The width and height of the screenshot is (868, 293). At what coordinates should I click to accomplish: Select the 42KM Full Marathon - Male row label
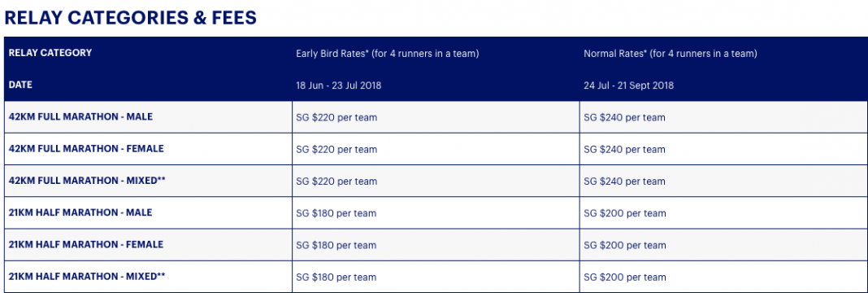tap(80, 117)
